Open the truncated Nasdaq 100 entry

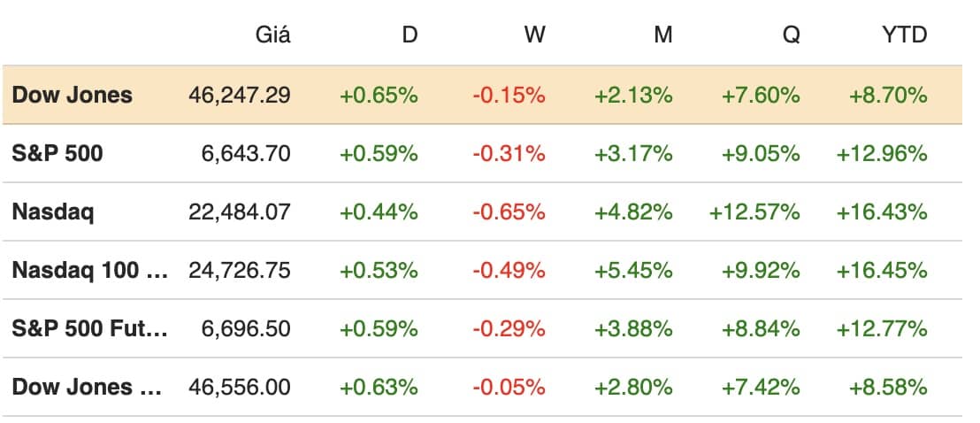tap(89, 270)
